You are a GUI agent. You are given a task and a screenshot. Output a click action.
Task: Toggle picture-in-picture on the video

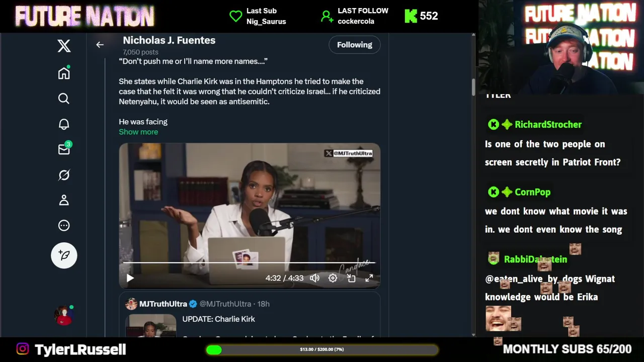[351, 278]
